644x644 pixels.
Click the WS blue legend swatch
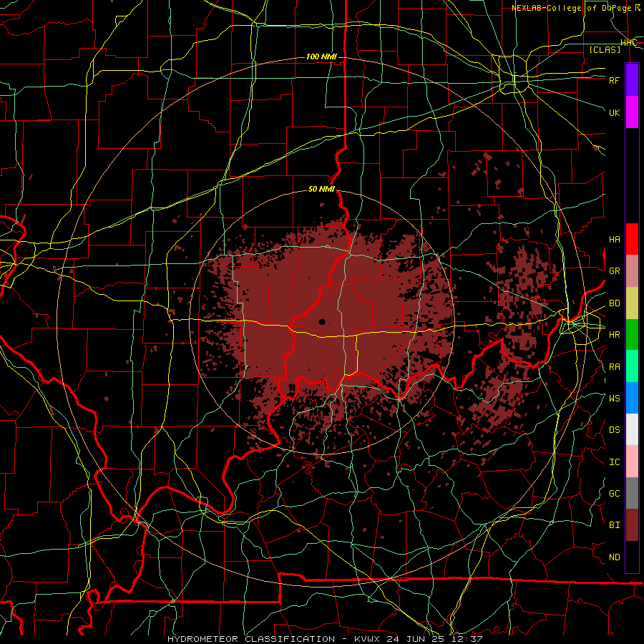(x=632, y=398)
